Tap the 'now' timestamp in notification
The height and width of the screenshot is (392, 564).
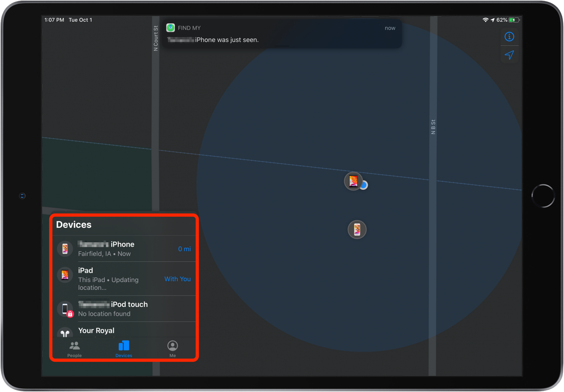tap(390, 28)
